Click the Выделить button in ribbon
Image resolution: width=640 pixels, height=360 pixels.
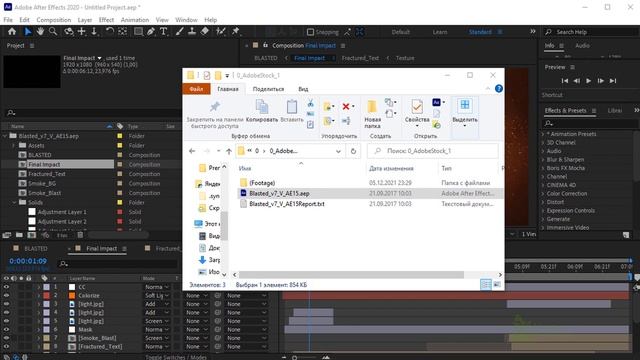click(465, 113)
